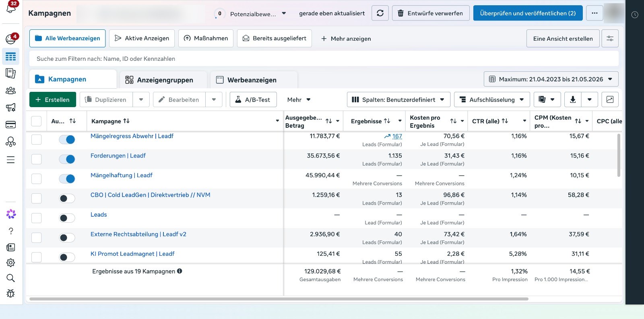Image resolution: width=644 pixels, height=319 pixels.
Task: Open the Aufschlüsselung breakdown dropdown
Action: [x=492, y=99]
